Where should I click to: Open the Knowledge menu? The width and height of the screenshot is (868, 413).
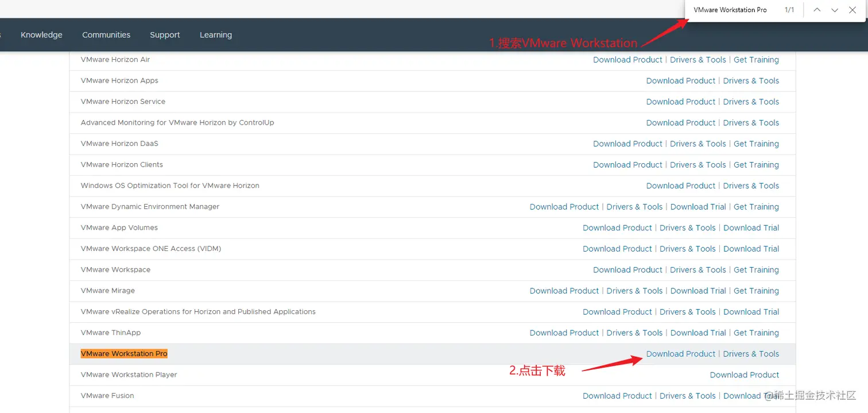41,35
